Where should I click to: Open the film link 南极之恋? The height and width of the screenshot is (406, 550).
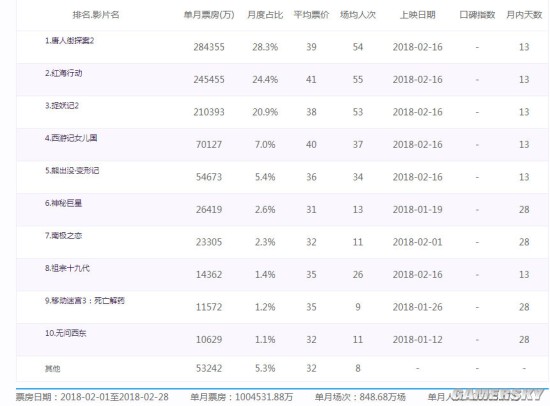pos(66,235)
